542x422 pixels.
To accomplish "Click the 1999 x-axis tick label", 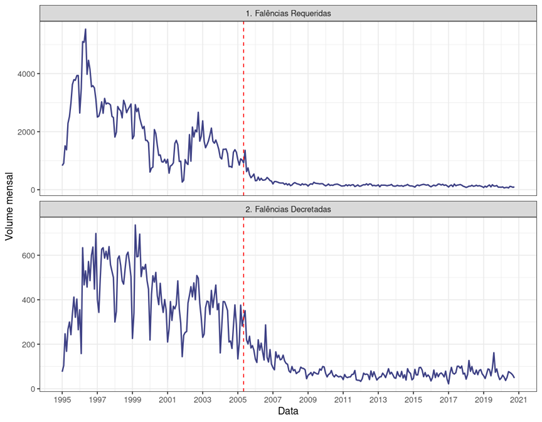I will point(132,400).
